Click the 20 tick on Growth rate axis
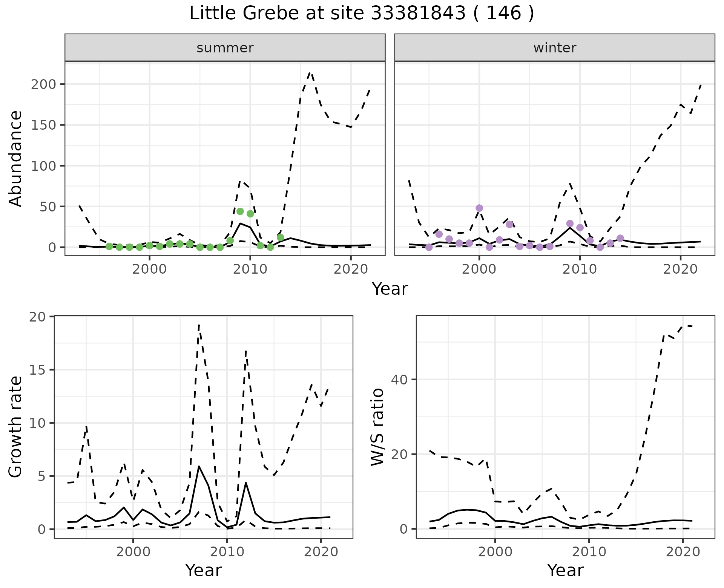The width and height of the screenshot is (724, 588). click(x=37, y=317)
